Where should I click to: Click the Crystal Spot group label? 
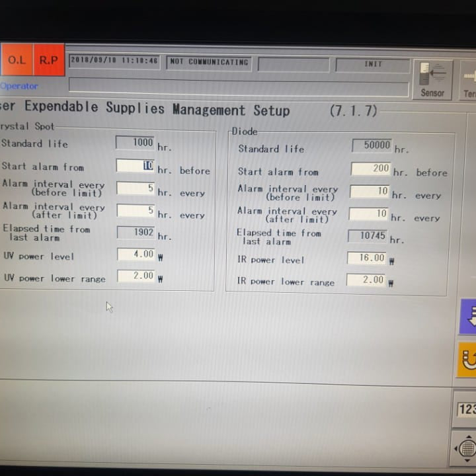26,126
